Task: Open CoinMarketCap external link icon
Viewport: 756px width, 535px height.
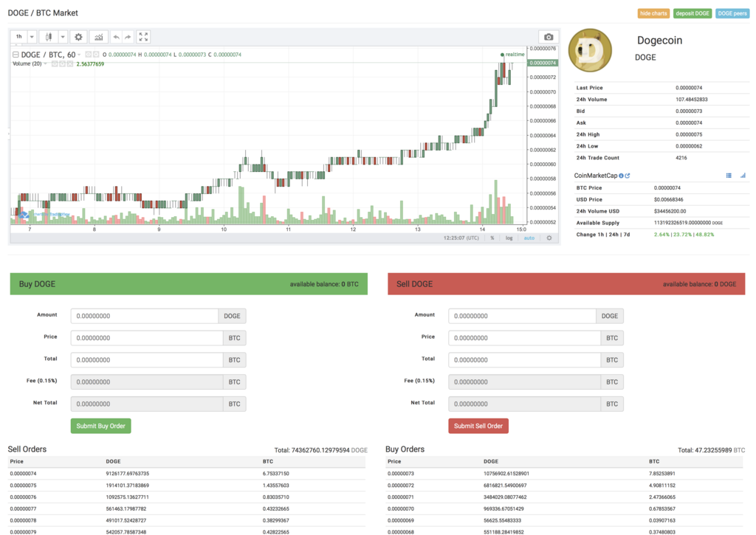Action: point(628,176)
